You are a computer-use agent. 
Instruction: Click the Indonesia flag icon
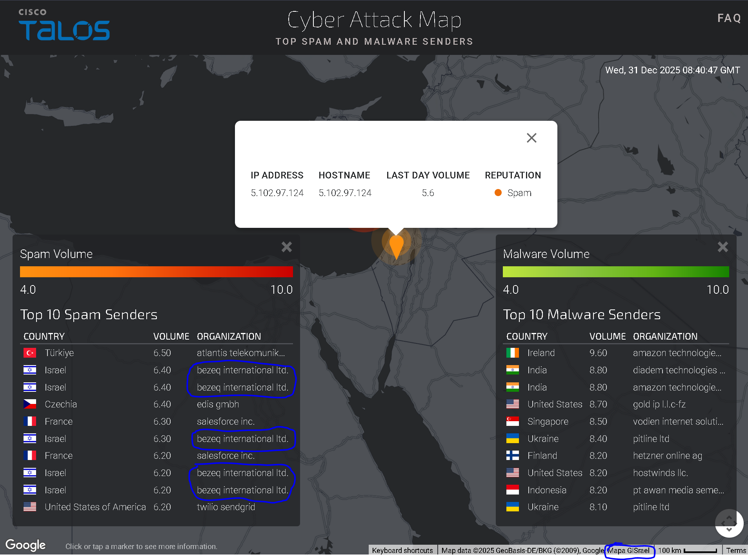coord(513,490)
